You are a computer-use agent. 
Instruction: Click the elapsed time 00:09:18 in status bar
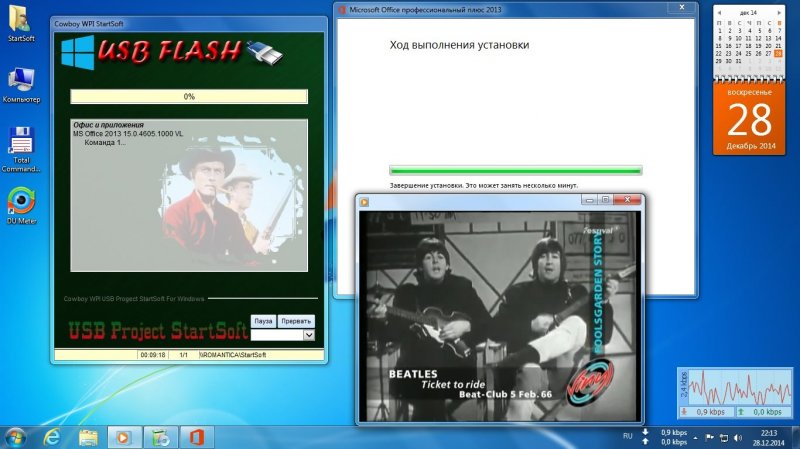[x=153, y=355]
